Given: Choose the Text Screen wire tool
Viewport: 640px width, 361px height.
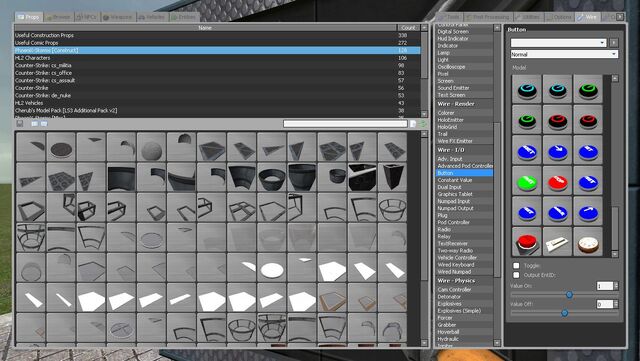Looking at the screenshot, I should 464,95.
